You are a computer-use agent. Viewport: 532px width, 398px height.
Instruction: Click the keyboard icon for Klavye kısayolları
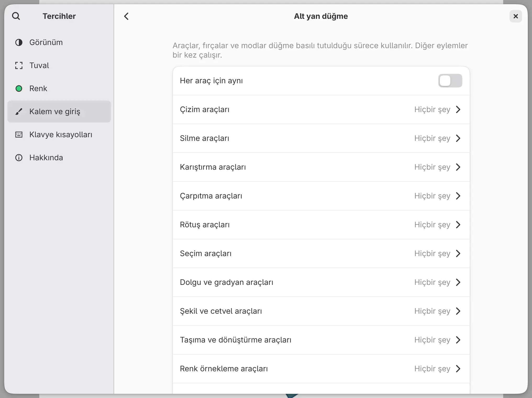[19, 135]
